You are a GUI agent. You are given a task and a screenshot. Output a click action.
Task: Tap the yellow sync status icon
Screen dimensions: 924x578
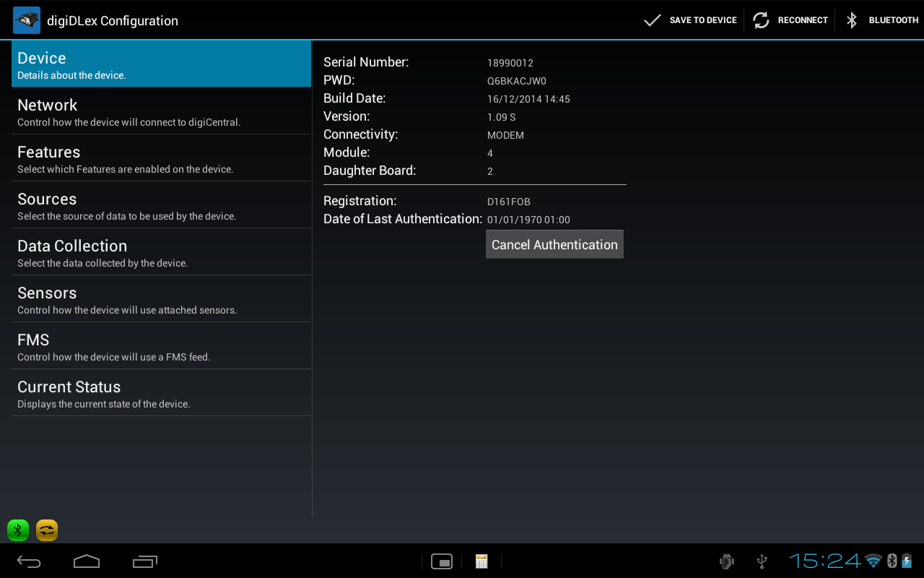(x=47, y=530)
